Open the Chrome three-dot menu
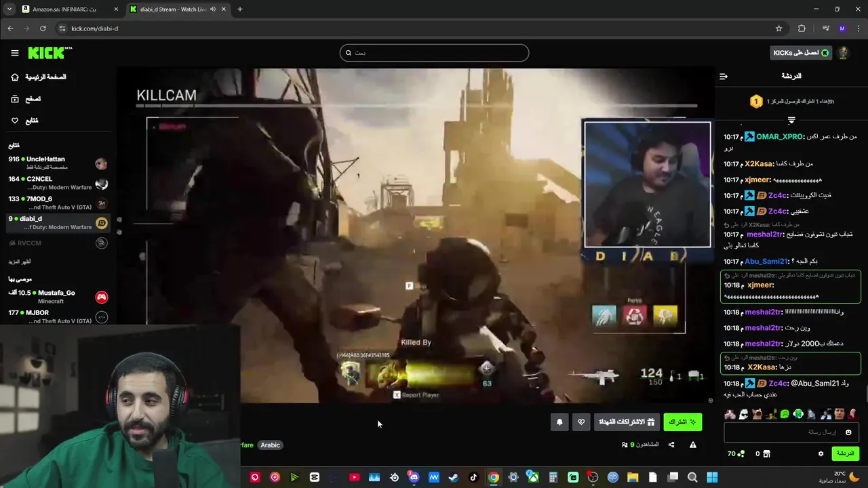Viewport: 868px width, 488px height. tap(858, 28)
